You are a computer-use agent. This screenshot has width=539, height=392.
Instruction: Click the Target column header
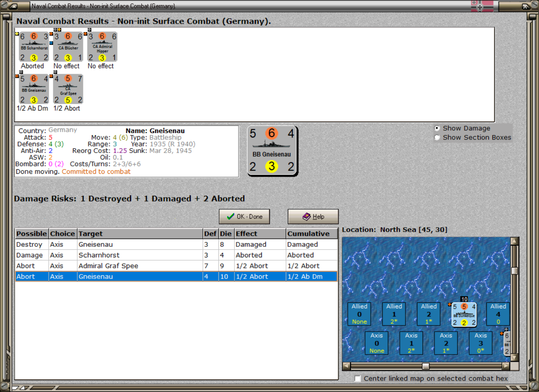pos(140,234)
